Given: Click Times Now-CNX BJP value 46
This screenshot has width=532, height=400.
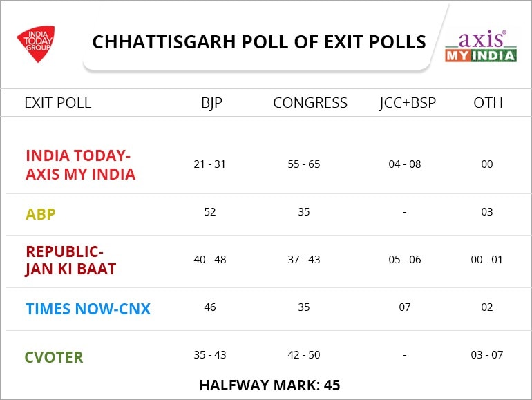Looking at the screenshot, I should [x=210, y=307].
